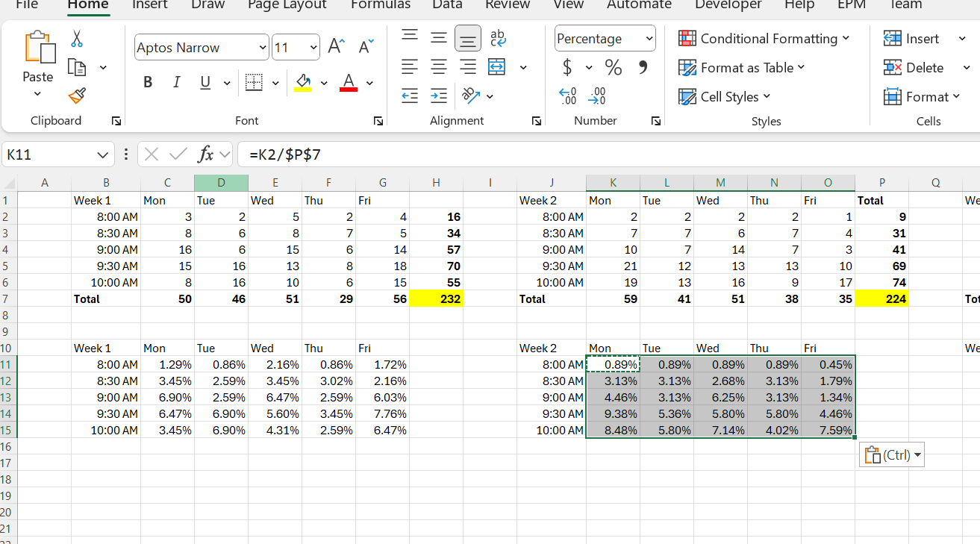980x544 pixels.
Task: Click the Decrease Decimal button
Action: [598, 96]
